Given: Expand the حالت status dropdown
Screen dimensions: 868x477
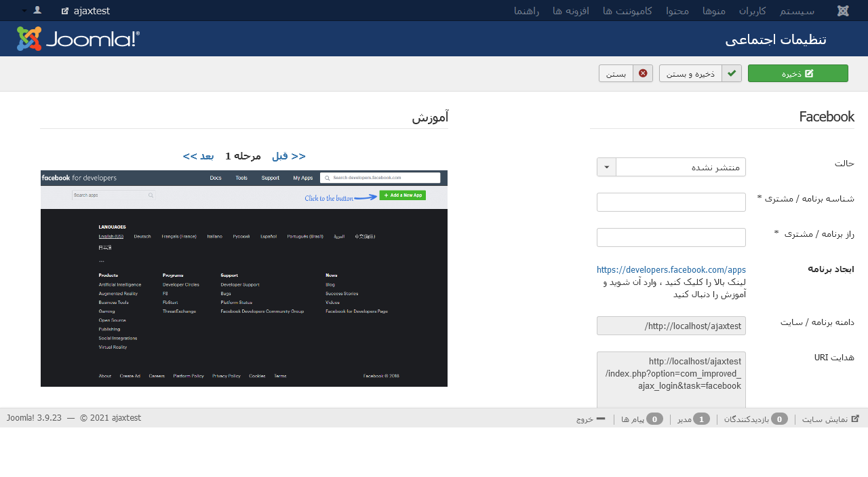Looking at the screenshot, I should pos(671,167).
